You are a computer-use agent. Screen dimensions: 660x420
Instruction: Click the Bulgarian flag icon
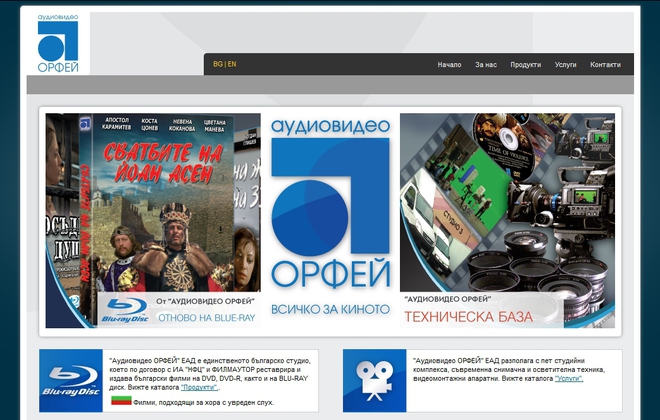pyautogui.click(x=121, y=401)
